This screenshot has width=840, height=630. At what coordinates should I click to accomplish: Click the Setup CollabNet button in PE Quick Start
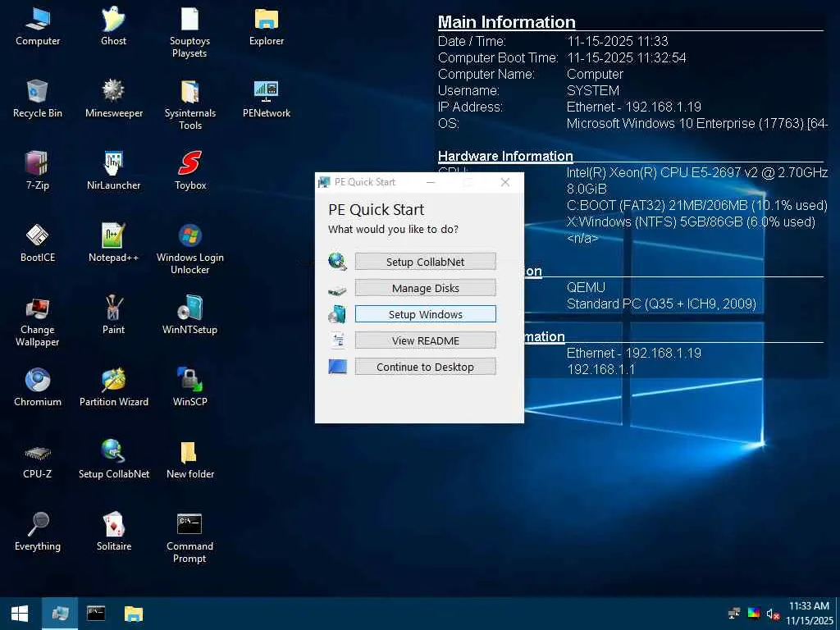[426, 262]
